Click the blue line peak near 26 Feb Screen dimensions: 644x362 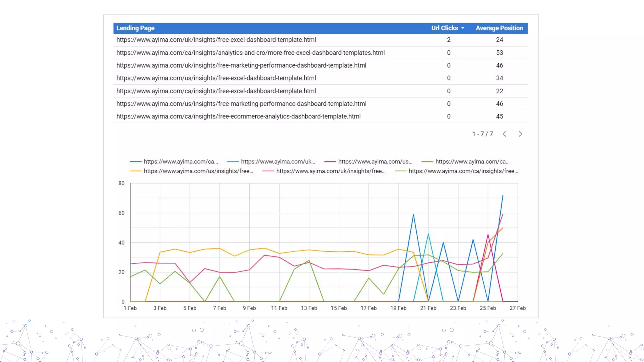502,196
